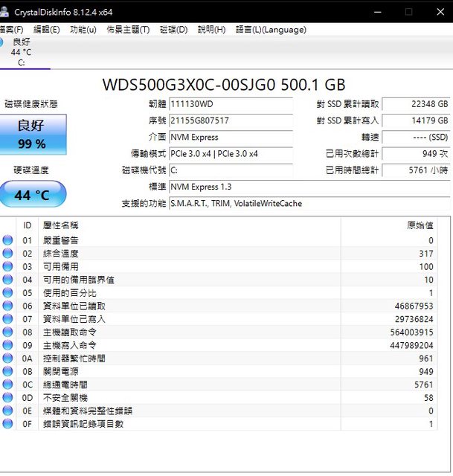
Task: Click the 44 °C temperature button
Action: [31, 196]
